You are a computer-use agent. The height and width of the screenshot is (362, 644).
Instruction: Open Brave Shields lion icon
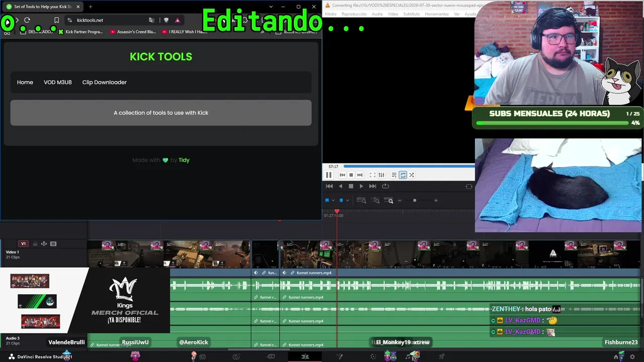(167, 20)
